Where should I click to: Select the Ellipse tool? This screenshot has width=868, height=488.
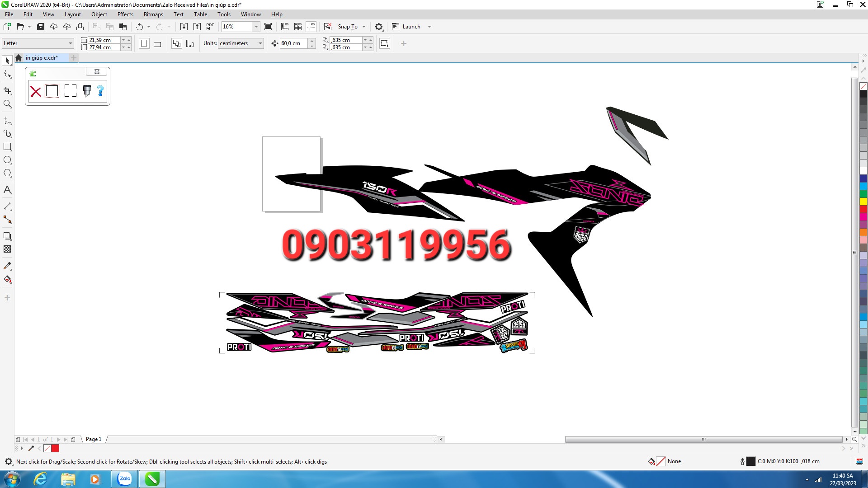point(7,160)
